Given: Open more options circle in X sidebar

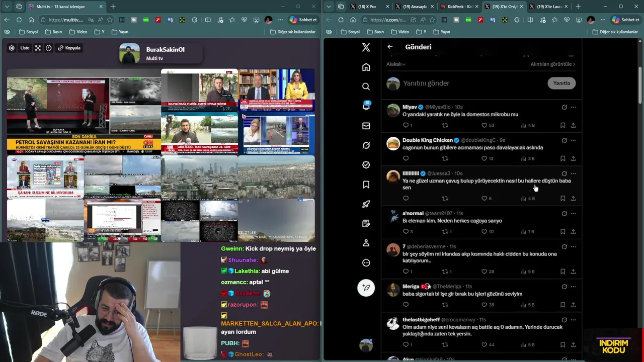Looking at the screenshot, I should [366, 263].
